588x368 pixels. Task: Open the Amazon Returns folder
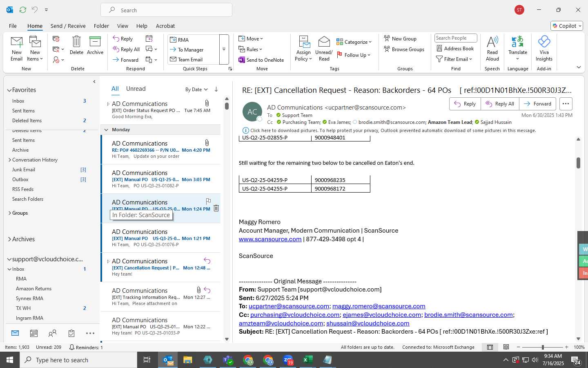pos(33,289)
